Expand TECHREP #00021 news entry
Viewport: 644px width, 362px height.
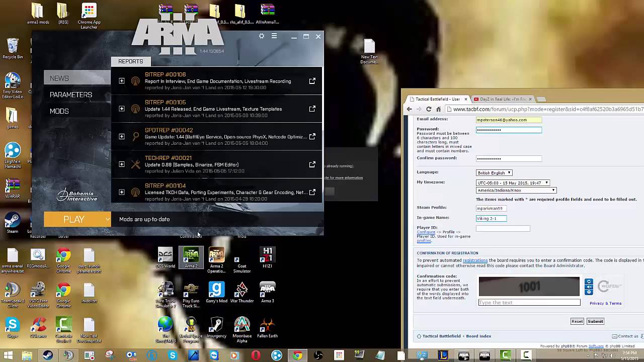click(122, 164)
